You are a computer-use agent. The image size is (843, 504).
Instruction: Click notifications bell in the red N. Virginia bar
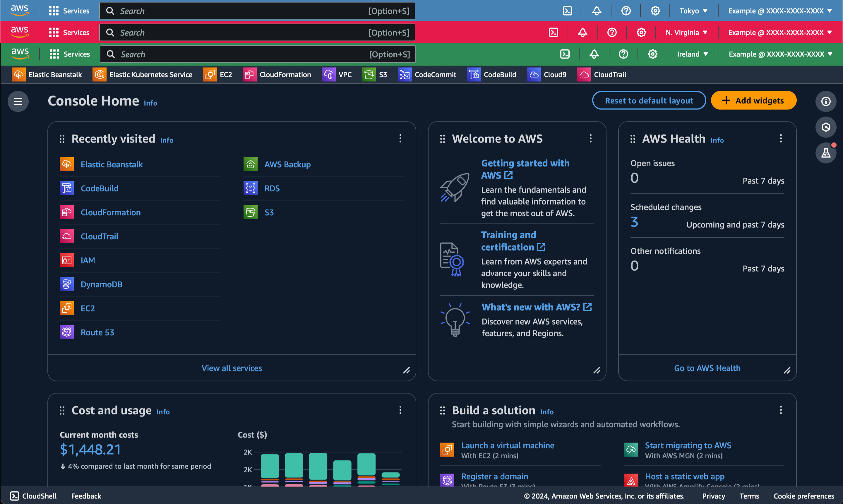coord(582,32)
